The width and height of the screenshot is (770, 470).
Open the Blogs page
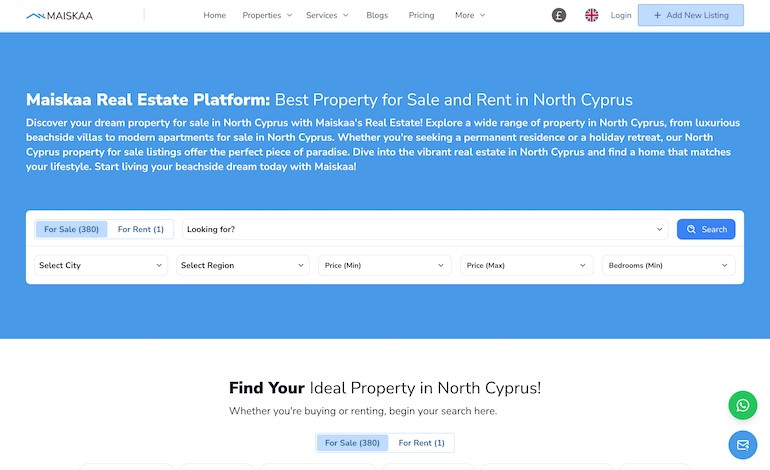click(377, 15)
